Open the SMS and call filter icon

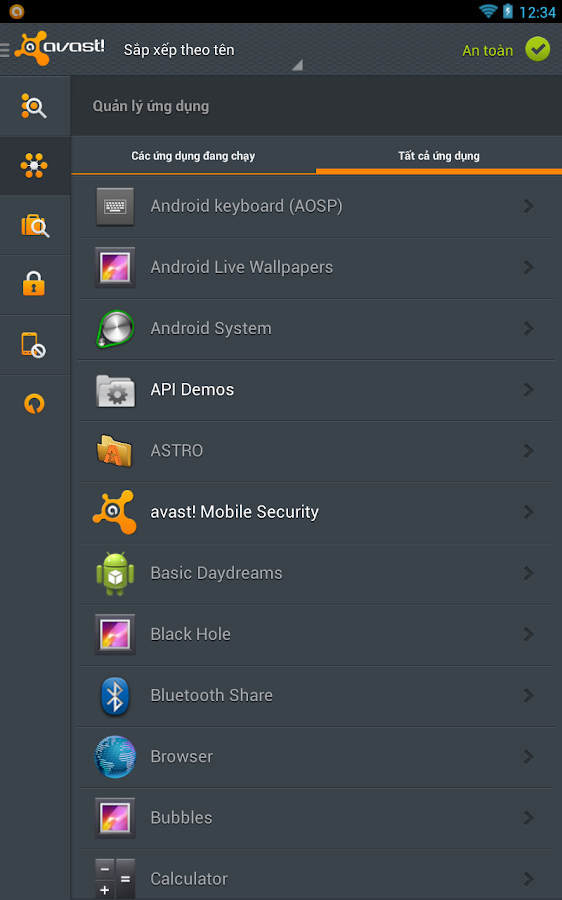(x=34, y=344)
